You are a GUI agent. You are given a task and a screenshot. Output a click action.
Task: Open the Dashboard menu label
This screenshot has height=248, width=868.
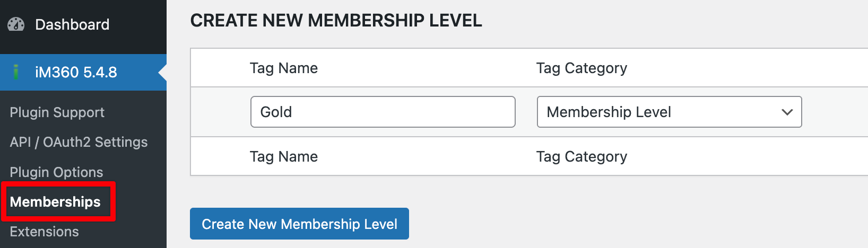[72, 24]
